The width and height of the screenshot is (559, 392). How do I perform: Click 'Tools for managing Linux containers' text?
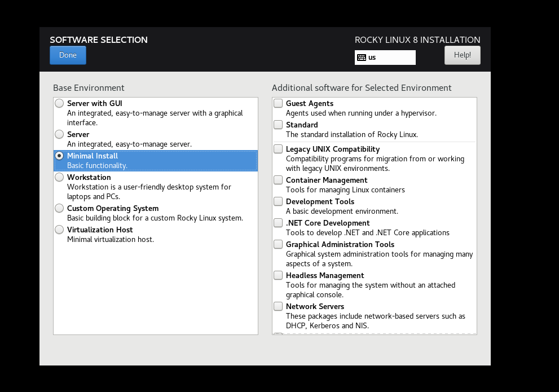coord(345,190)
